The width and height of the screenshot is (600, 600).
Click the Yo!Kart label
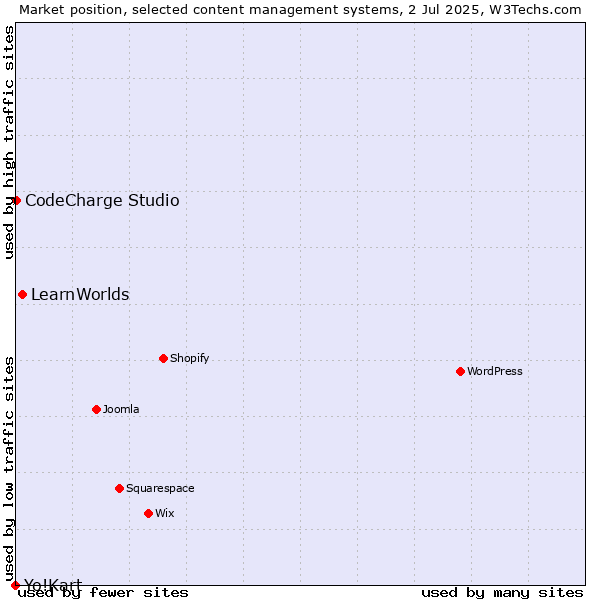coord(53,585)
